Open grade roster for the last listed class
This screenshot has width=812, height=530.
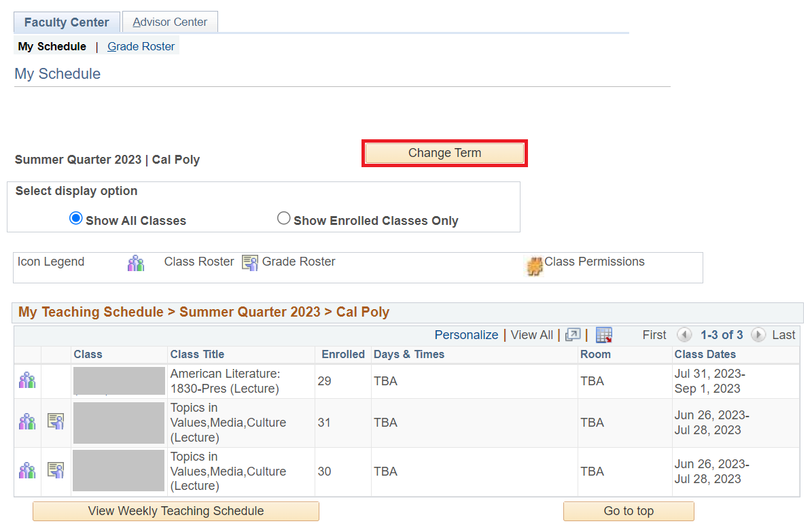pos(56,470)
